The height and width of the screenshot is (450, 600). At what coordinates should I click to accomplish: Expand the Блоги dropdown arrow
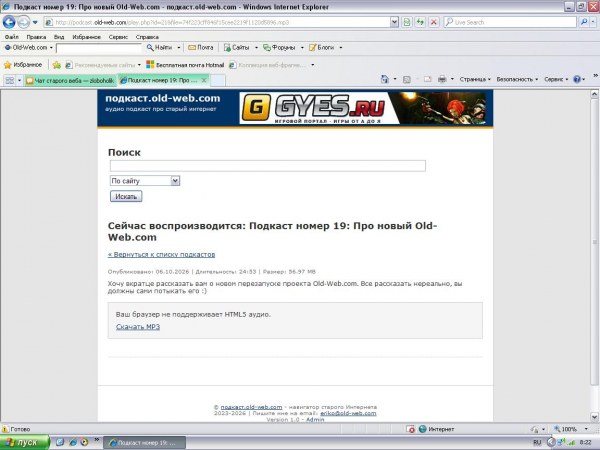(341, 47)
